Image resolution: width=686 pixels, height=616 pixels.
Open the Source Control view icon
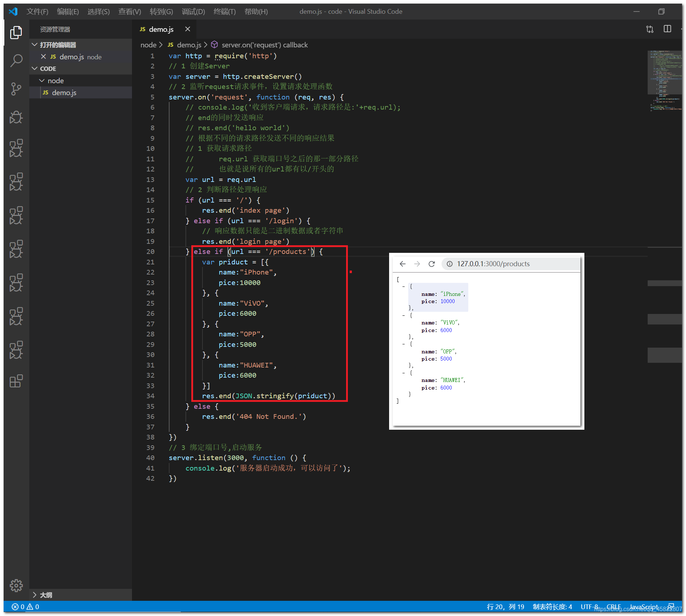coord(16,89)
